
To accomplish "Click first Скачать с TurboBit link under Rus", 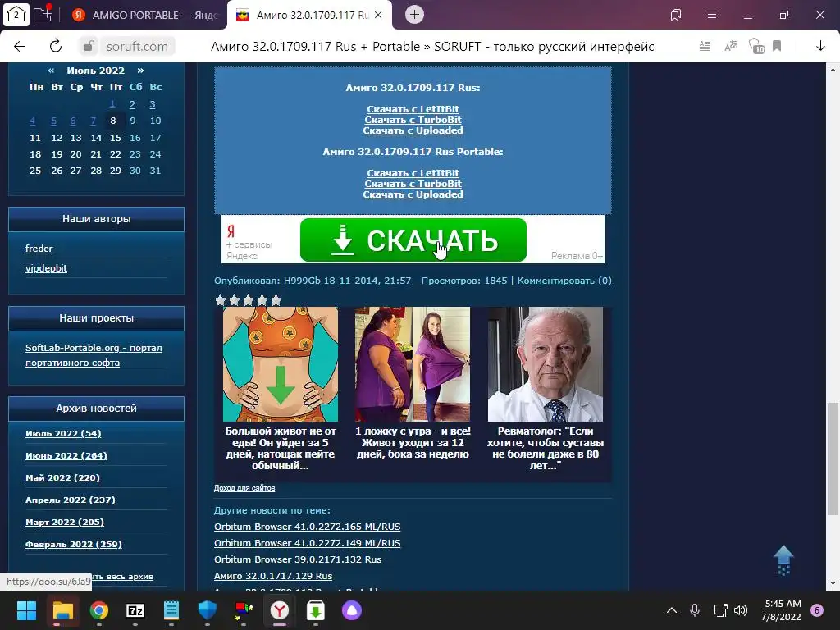I will [x=413, y=120].
